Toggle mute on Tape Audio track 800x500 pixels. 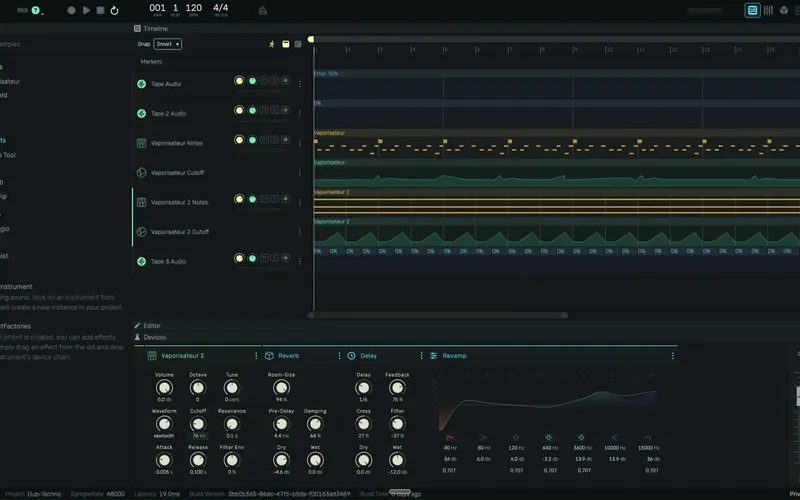[x=264, y=81]
